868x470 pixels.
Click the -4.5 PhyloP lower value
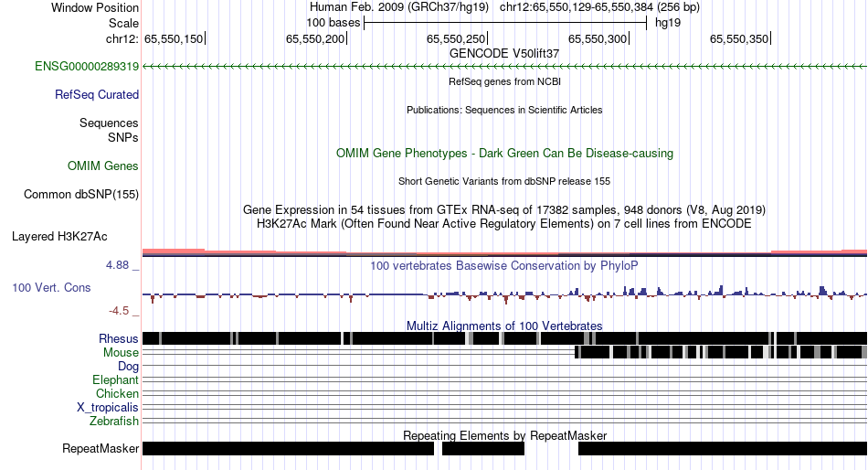[119, 311]
